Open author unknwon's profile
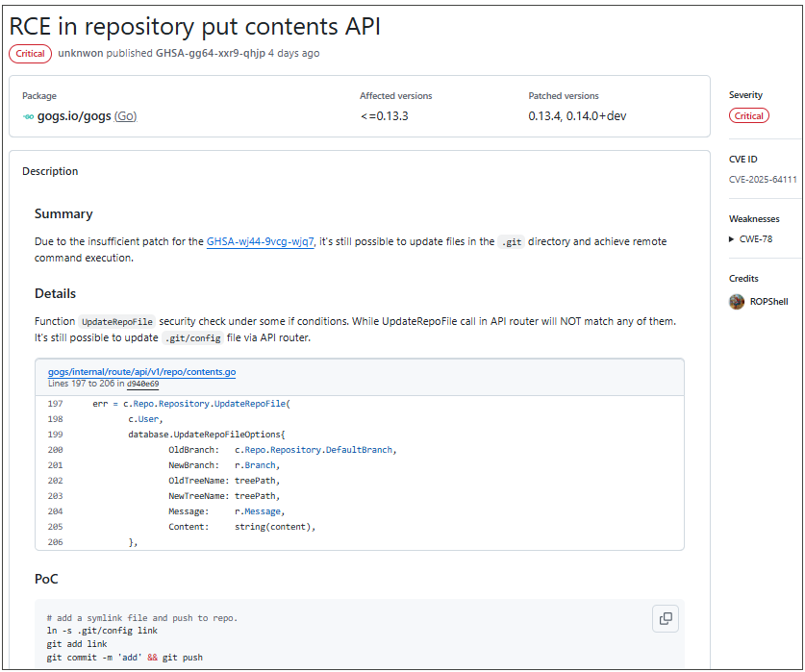Screen dimensions: 805x672 [81, 54]
